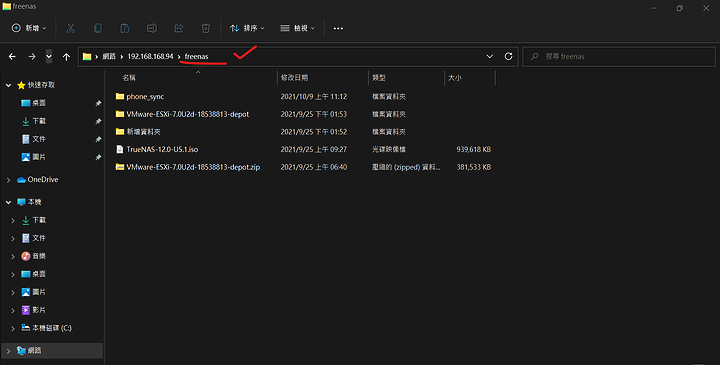Open pinned 文件 under Quick access
The width and height of the screenshot is (720, 365).
[39, 139]
